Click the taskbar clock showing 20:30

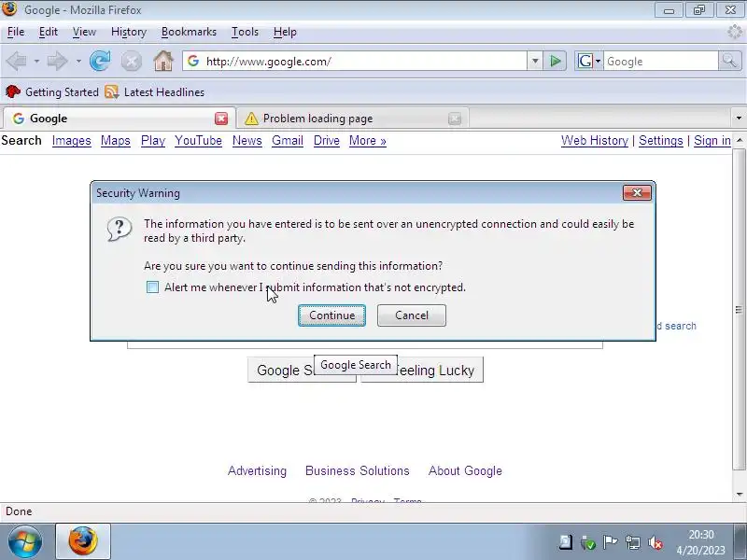pos(701,535)
